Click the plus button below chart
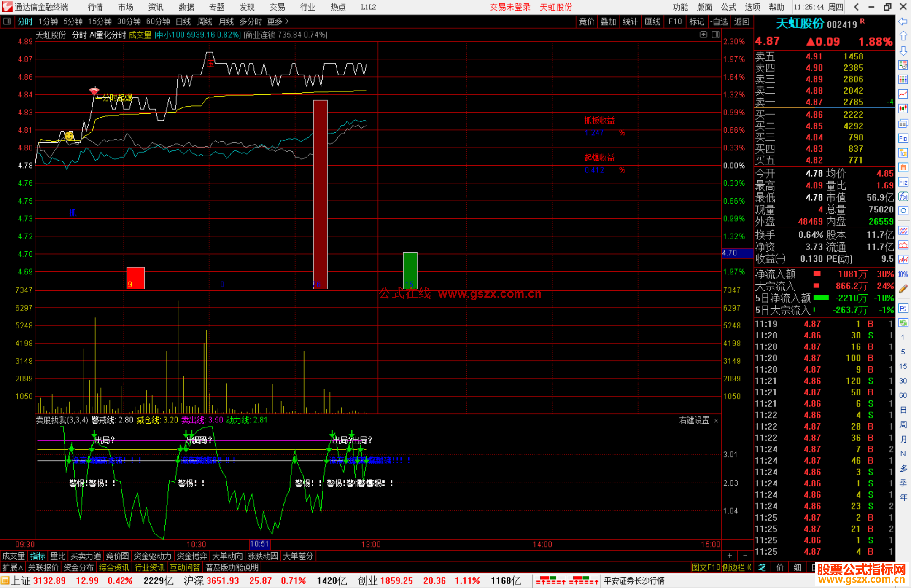This screenshot has width=911, height=588. click(730, 556)
